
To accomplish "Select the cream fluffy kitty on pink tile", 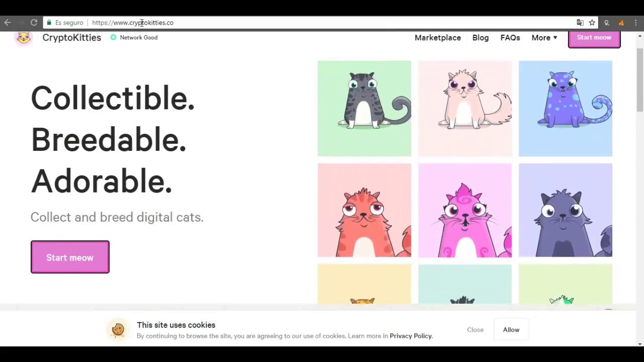I will tap(465, 109).
